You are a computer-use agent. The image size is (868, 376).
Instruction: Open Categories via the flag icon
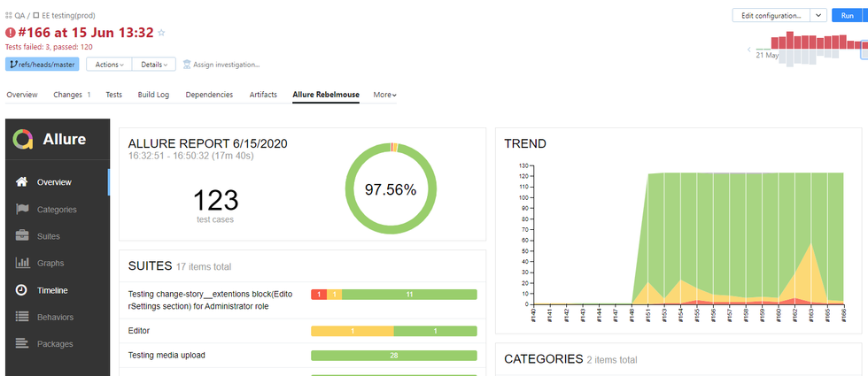(x=22, y=210)
